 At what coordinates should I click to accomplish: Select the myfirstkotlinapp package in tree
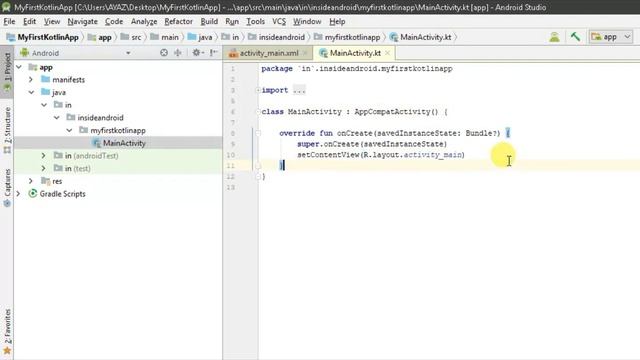[118, 130]
